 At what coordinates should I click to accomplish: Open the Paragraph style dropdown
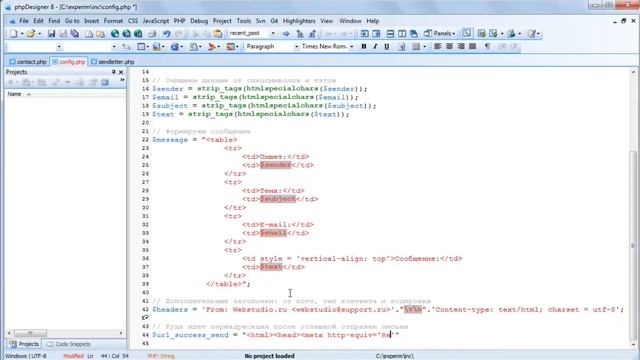(296, 47)
